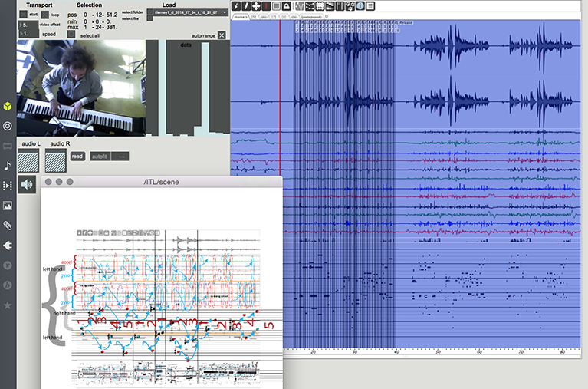The height and width of the screenshot is (389, 588).
Task: Click the select file button
Action: (x=149, y=18)
